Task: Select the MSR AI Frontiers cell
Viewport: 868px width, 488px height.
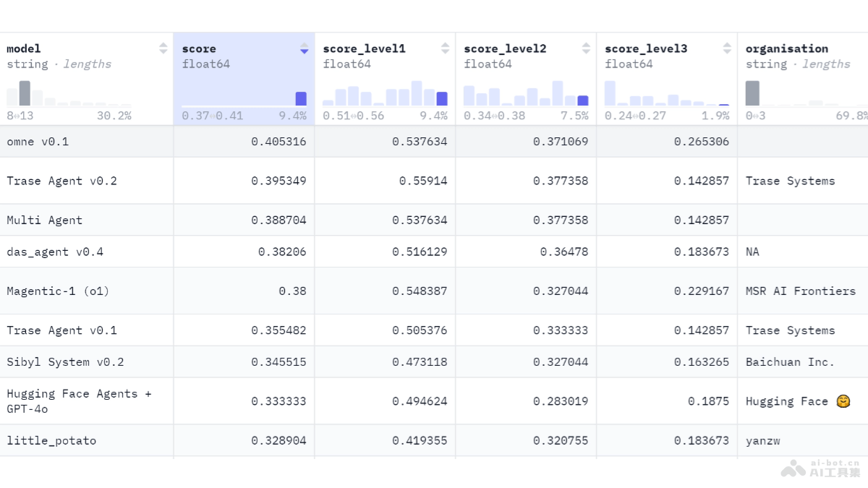Action: click(800, 291)
